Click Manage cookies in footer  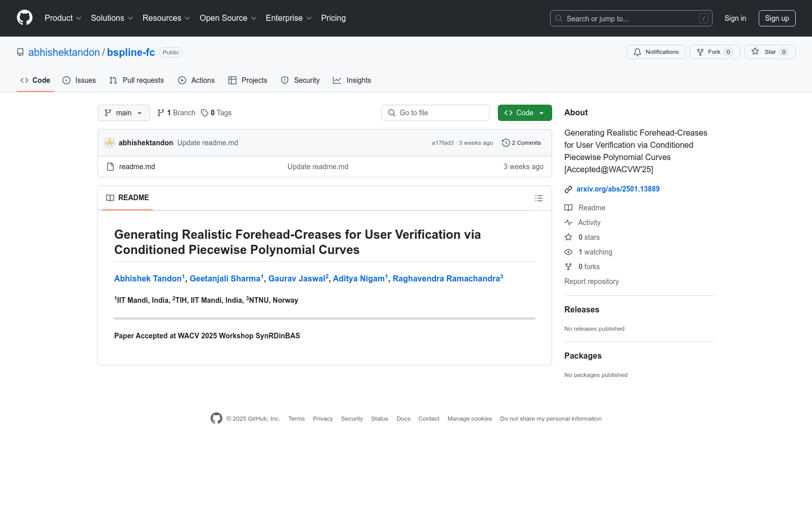pos(469,419)
